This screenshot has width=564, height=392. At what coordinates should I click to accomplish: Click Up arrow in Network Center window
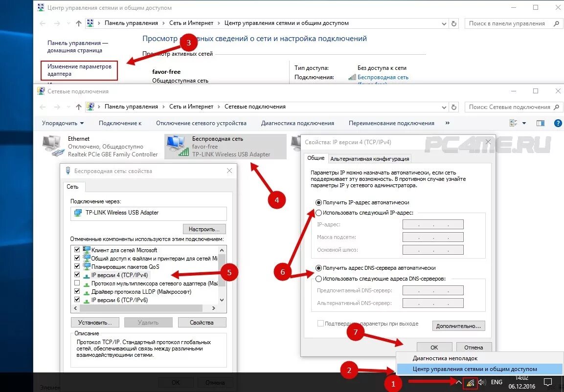[x=78, y=23]
